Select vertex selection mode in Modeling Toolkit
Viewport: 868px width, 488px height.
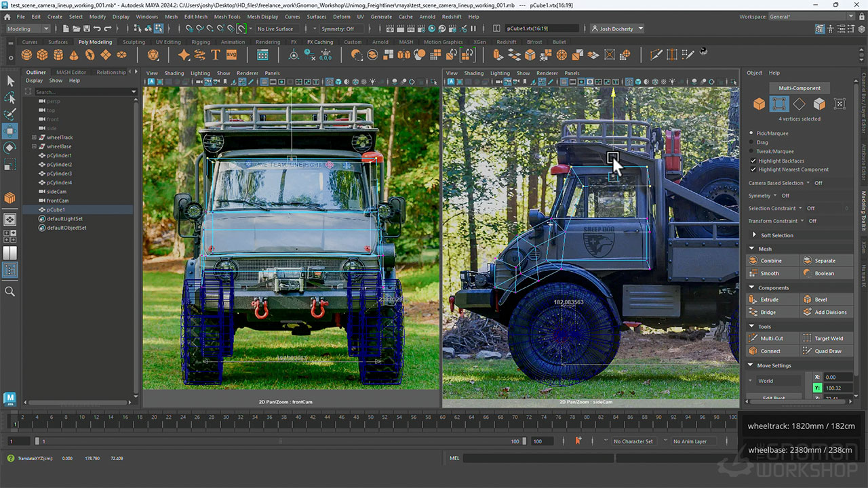(779, 104)
